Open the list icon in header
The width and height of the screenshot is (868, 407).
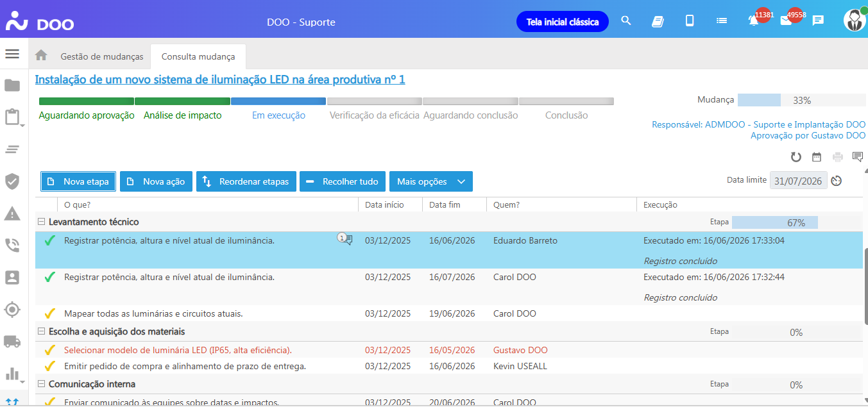pos(722,21)
